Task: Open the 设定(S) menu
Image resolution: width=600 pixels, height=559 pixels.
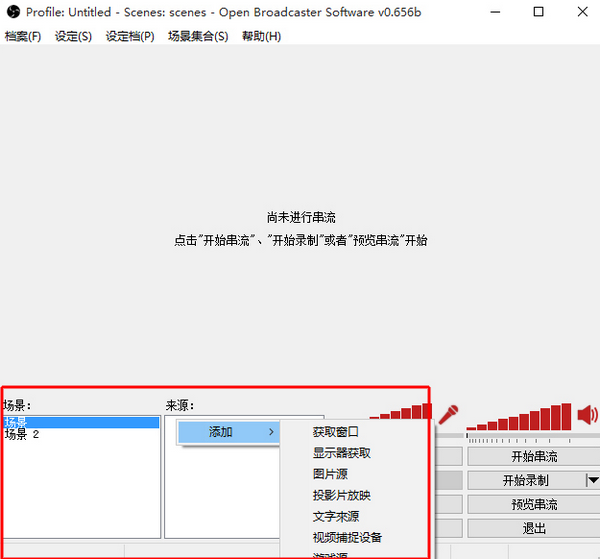Action: (x=73, y=36)
